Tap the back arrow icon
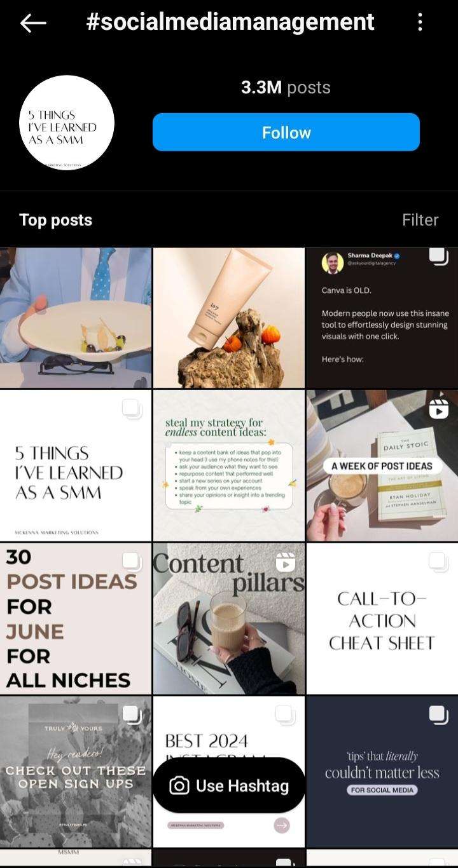Screen dimensions: 458x868 click(x=33, y=24)
